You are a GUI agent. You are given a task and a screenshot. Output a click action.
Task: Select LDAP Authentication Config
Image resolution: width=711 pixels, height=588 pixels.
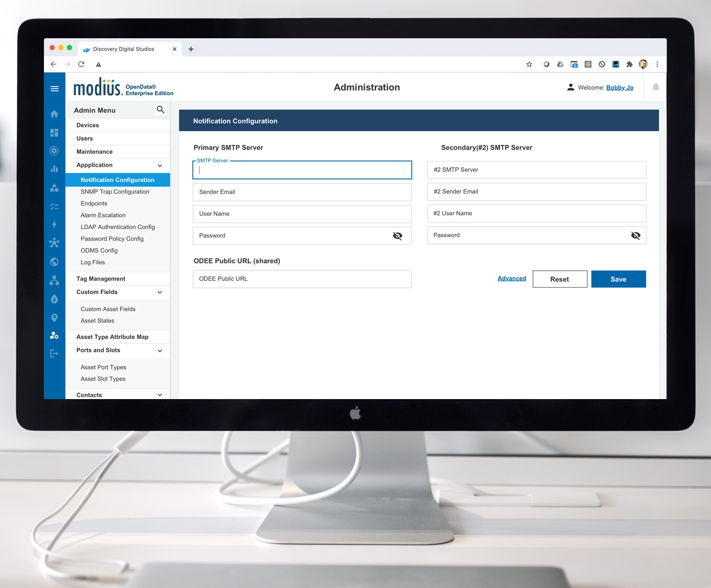[x=117, y=227]
